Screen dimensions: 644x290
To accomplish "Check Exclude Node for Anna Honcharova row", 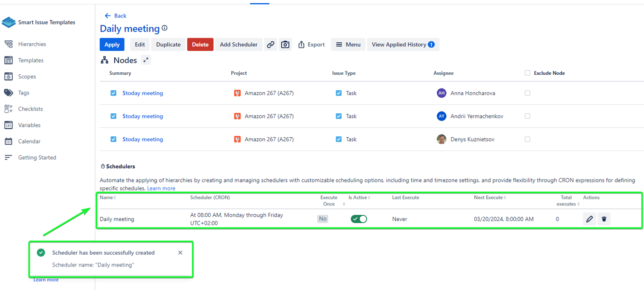I will point(527,93).
